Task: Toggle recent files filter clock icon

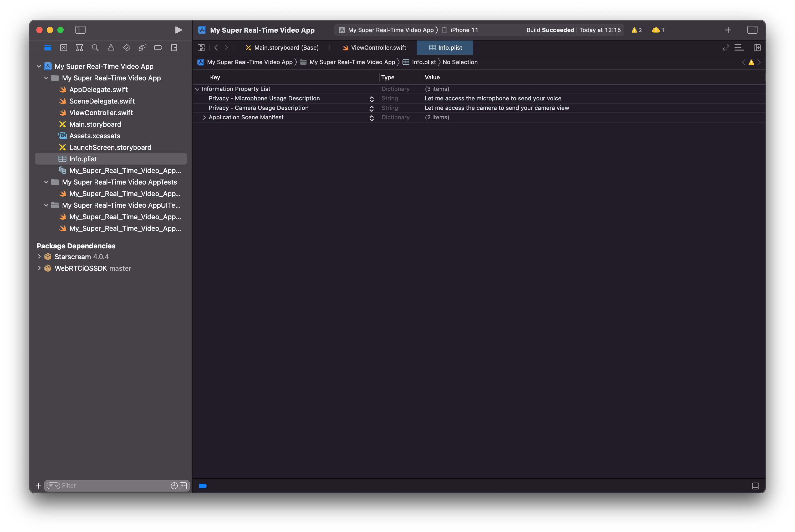Action: 174,486
